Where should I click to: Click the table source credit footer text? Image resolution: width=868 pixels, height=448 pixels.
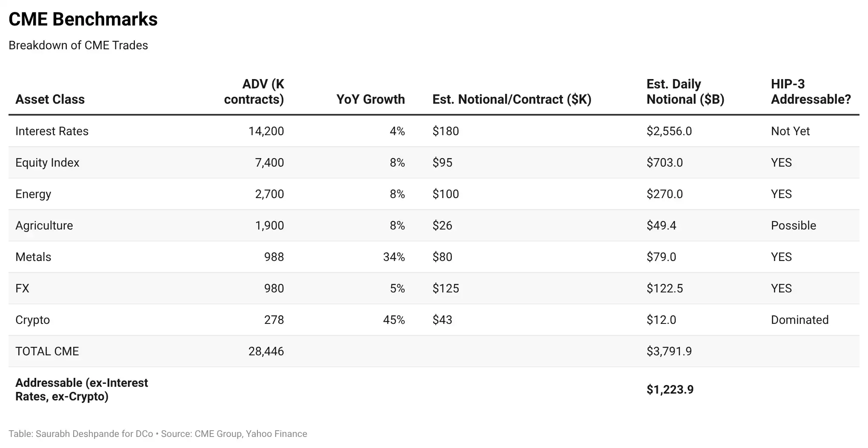[157, 434]
